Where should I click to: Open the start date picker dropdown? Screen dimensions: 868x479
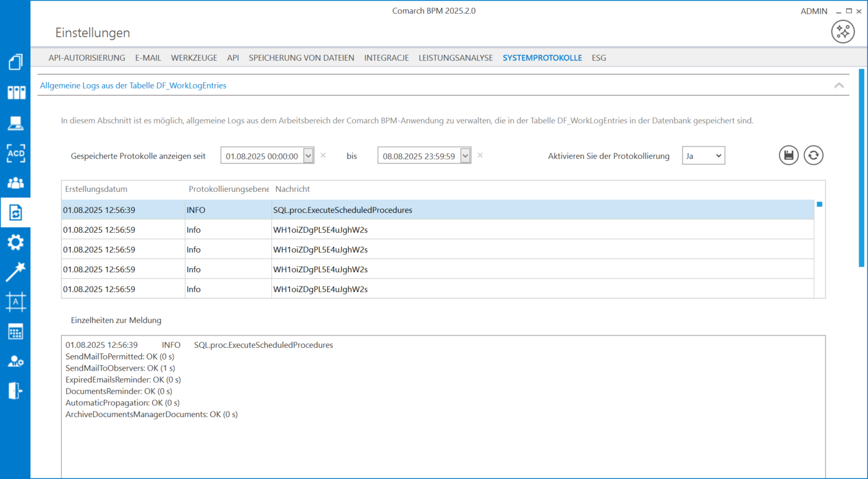pos(308,156)
